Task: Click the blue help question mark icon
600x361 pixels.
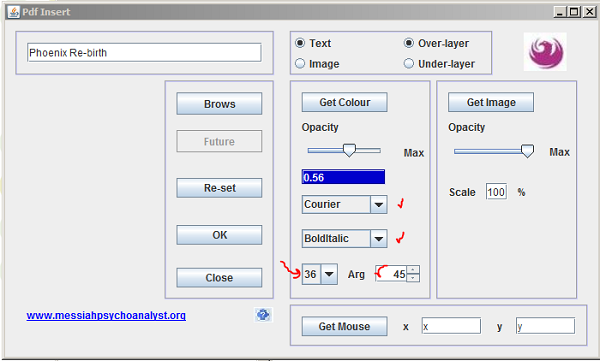Action: click(x=263, y=315)
